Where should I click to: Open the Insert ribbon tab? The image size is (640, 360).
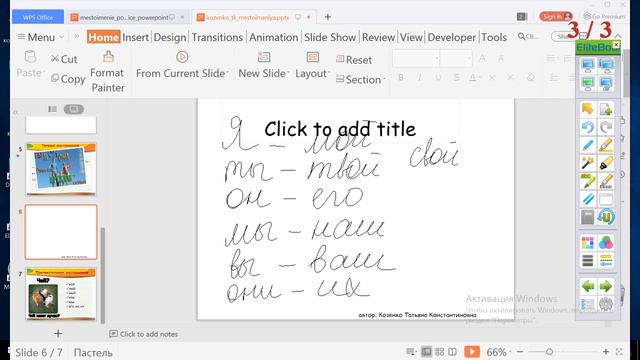pos(136,37)
